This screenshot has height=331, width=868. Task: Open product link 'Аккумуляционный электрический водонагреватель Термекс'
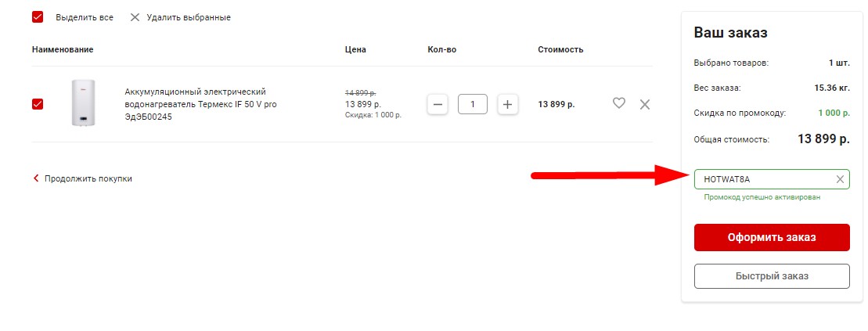tap(201, 104)
